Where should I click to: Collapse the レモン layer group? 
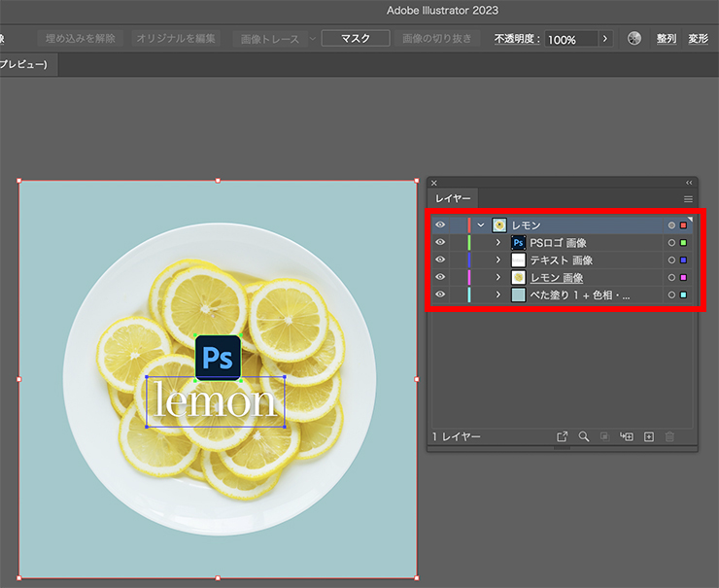[x=480, y=225]
